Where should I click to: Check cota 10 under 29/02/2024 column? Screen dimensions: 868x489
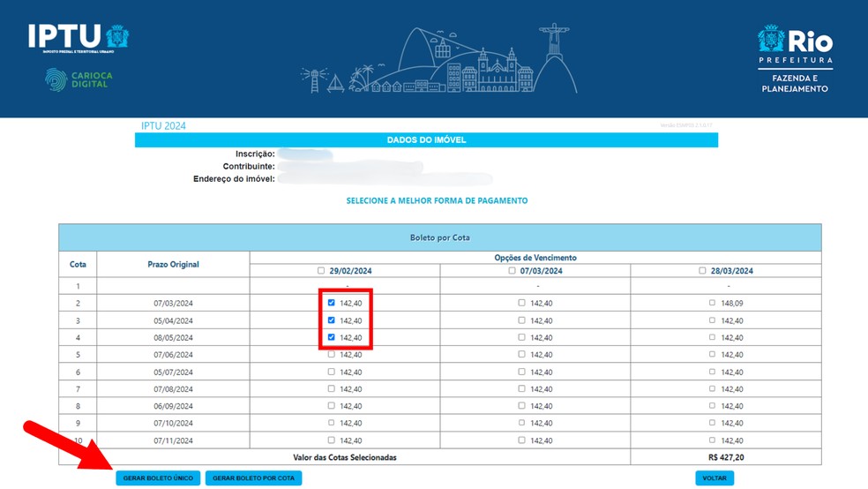click(331, 440)
